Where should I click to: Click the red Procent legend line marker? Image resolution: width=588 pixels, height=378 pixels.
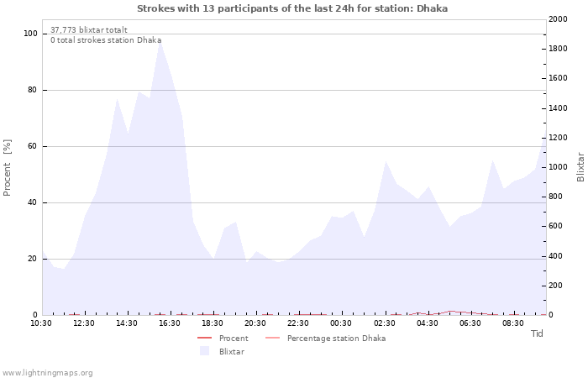(204, 339)
